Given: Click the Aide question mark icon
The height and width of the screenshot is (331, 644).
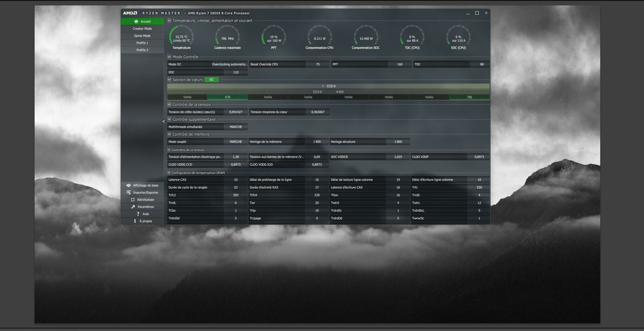Looking at the screenshot, I should [x=138, y=214].
